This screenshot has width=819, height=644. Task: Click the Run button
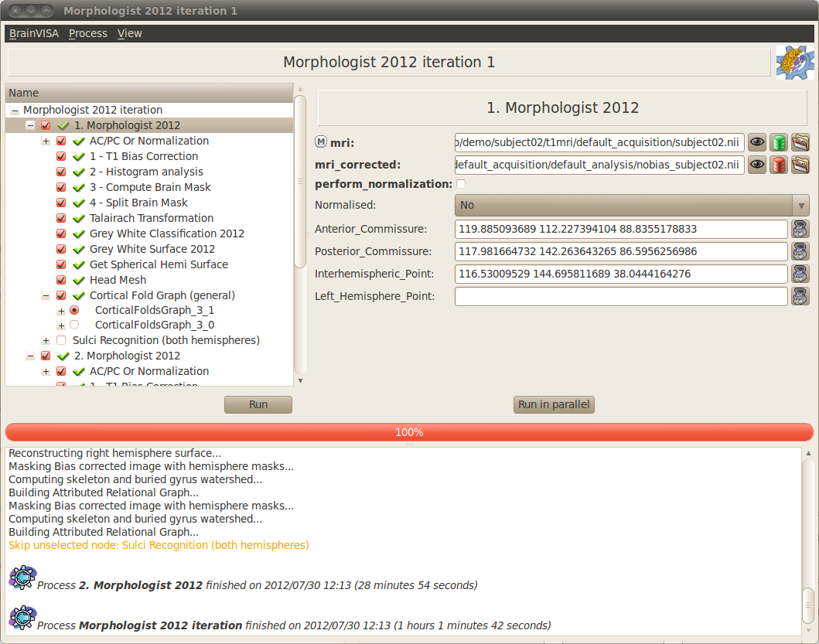coord(258,404)
